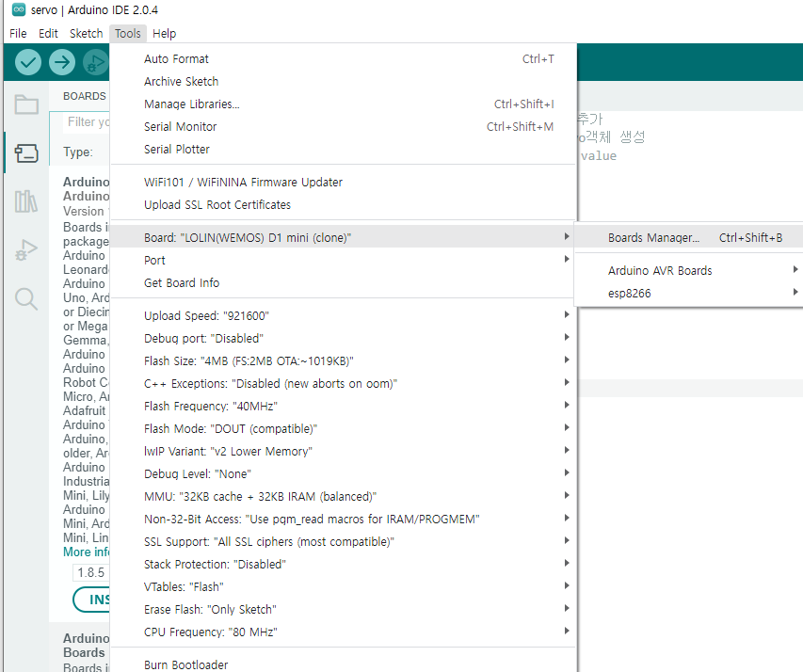
Task: Close the Tools menu in menu bar
Action: click(x=127, y=33)
